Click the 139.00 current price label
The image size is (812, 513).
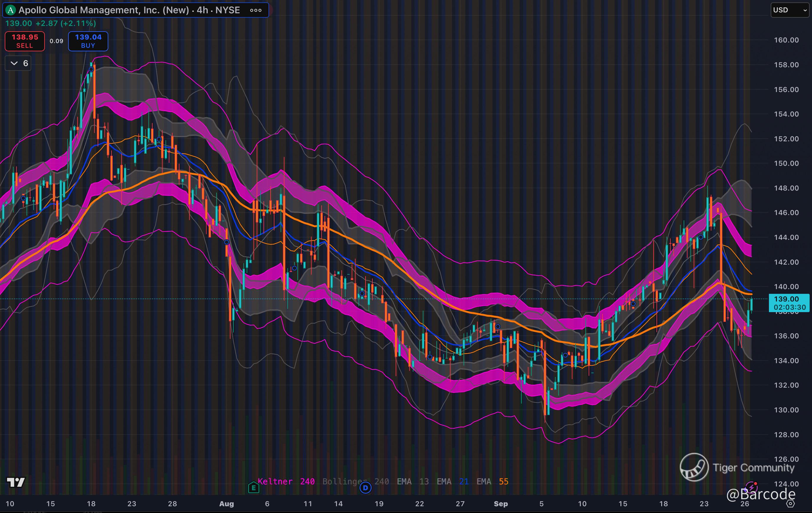coord(786,299)
